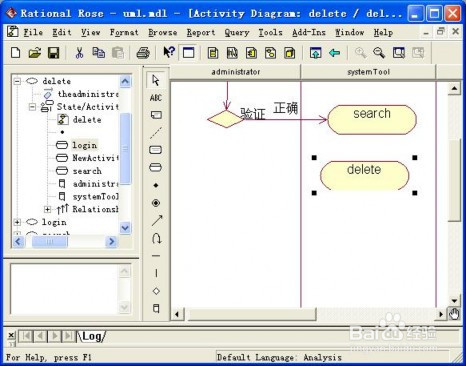Screen dimensions: 466x366
Task: Open the Format menu
Action: (124, 32)
